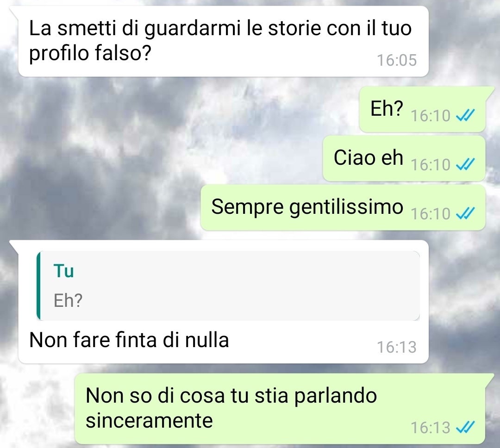Click the read ticks on 'Sempre gentilissimo'
The image size is (500, 448).
click(x=465, y=214)
